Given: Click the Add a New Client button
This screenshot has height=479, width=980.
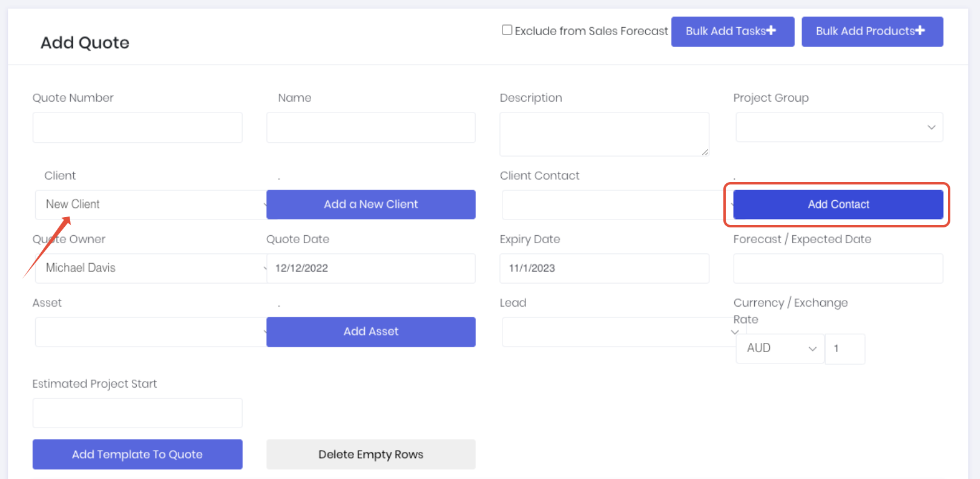Looking at the screenshot, I should 370,204.
